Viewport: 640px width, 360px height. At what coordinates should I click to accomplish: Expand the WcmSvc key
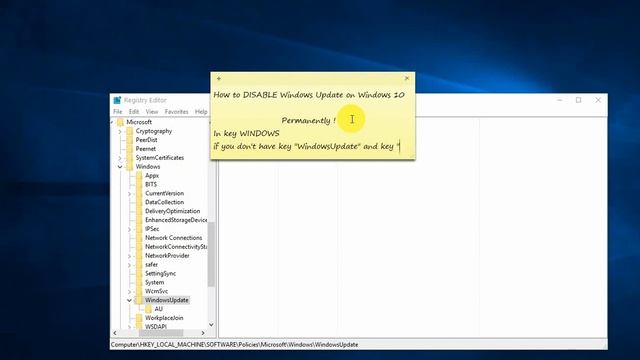click(129, 291)
